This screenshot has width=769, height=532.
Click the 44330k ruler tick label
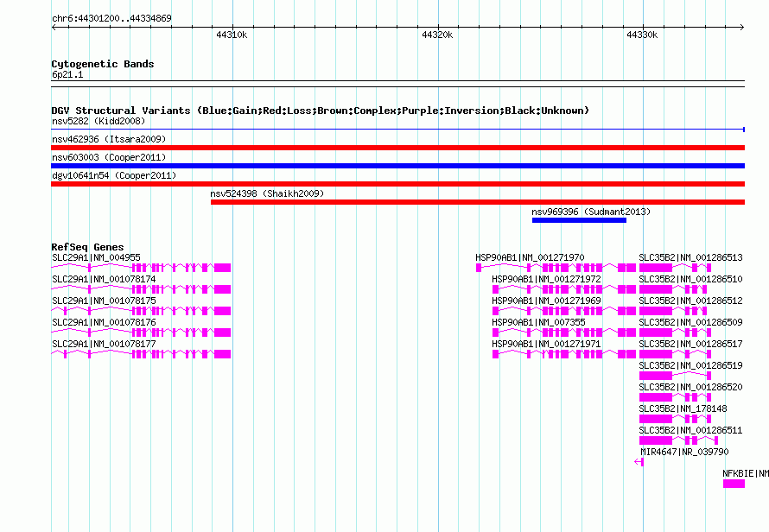642,35
